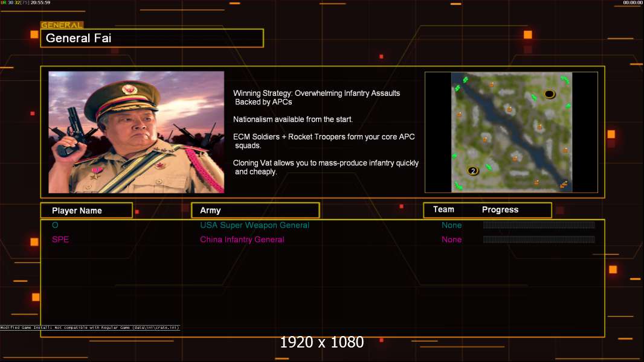Click player name SPE in the list

point(60,240)
